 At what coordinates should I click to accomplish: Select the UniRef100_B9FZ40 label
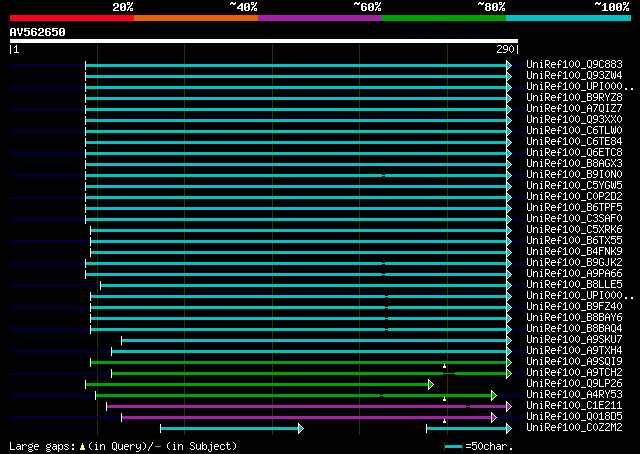[574, 307]
